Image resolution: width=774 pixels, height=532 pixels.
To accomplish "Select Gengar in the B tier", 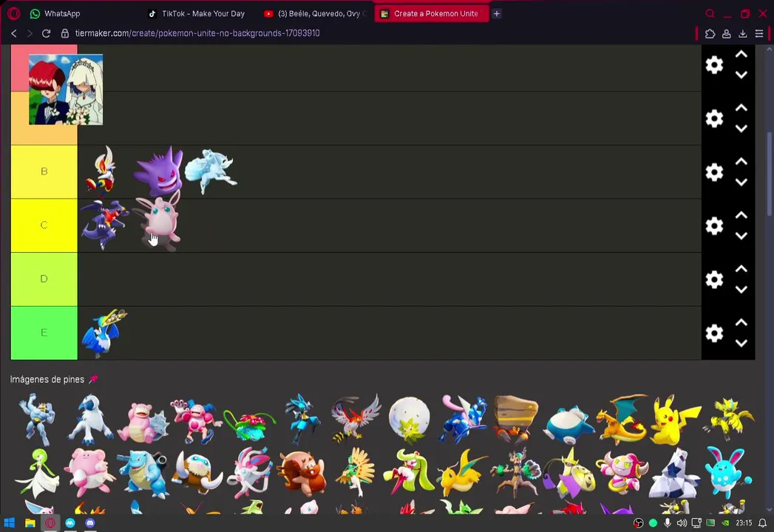I will 159,171.
